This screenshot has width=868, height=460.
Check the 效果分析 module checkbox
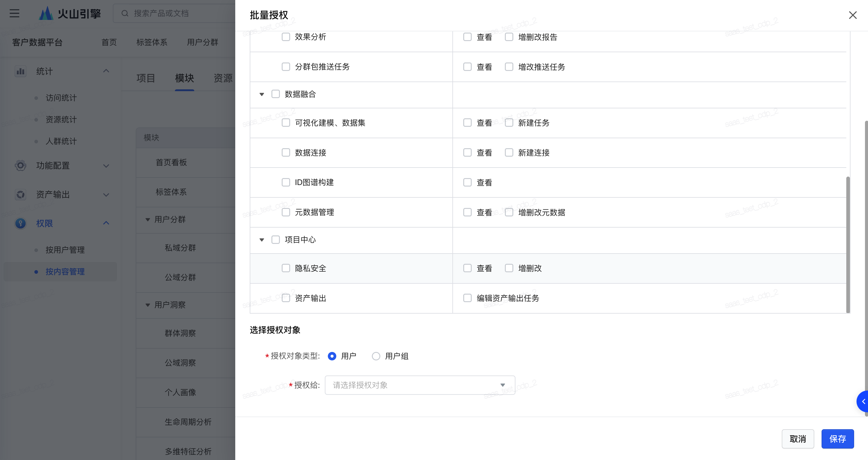286,37
